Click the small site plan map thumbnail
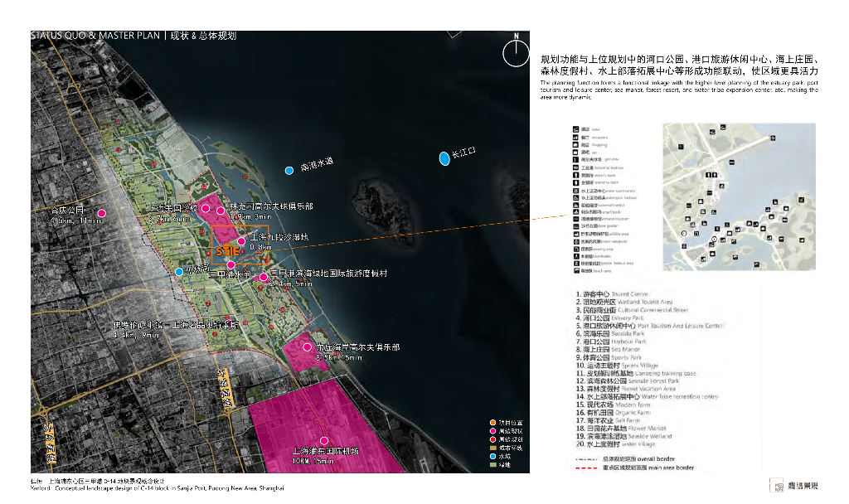The height and width of the screenshot is (504, 849). [x=739, y=196]
